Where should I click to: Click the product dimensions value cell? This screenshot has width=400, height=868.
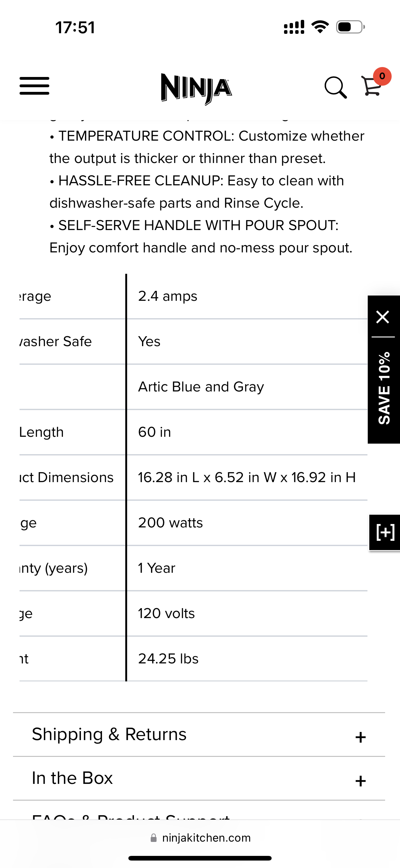coord(247,477)
